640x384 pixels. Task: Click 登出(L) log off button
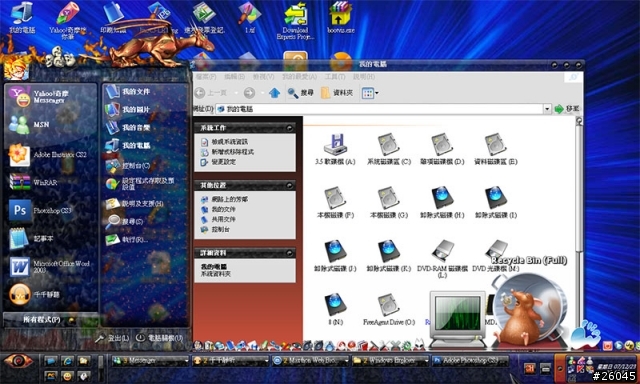pos(113,338)
